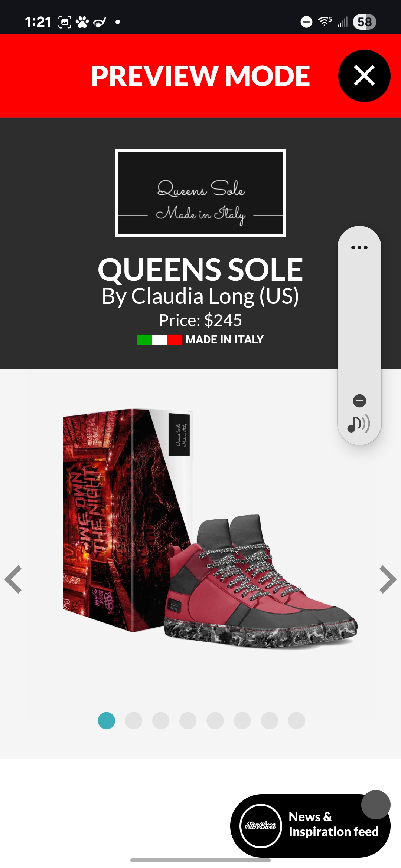Image resolution: width=401 pixels, height=868 pixels.
Task: Adjust the media volume slider
Action: click(x=359, y=323)
